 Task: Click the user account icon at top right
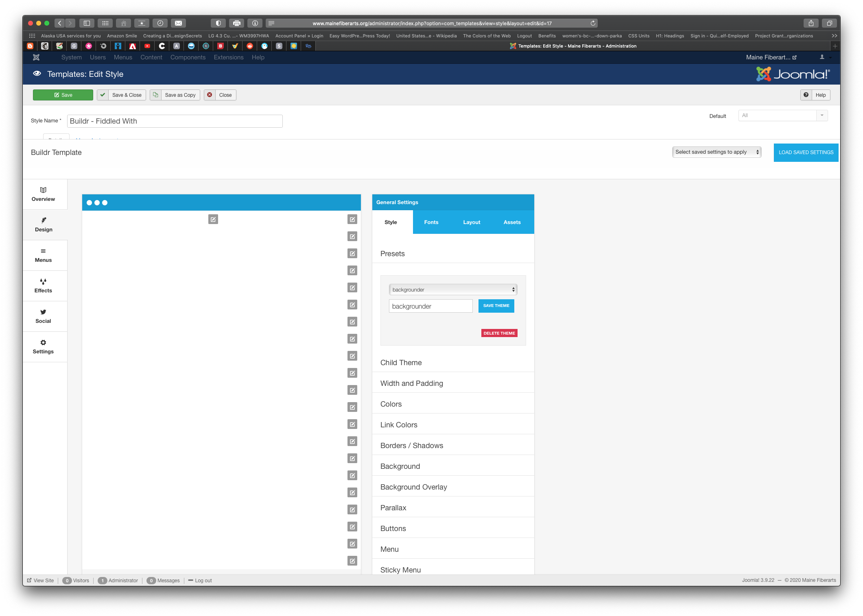click(x=822, y=57)
